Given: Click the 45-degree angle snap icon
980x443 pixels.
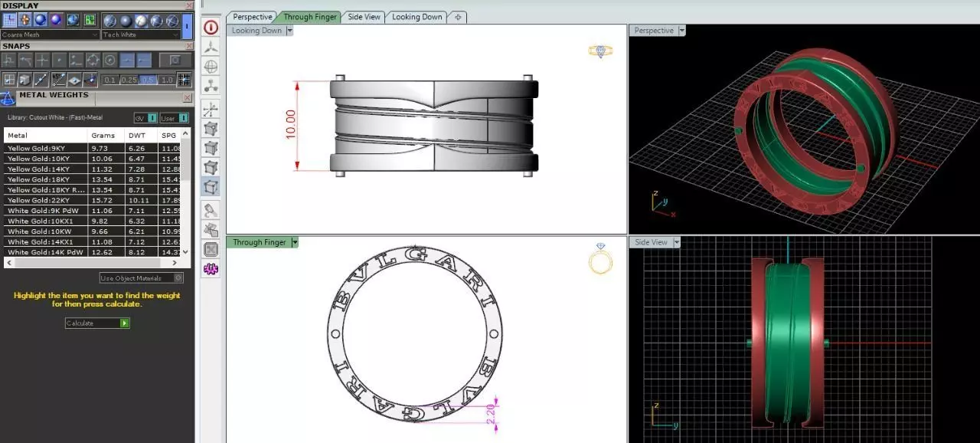Looking at the screenshot, I should tap(59, 80).
